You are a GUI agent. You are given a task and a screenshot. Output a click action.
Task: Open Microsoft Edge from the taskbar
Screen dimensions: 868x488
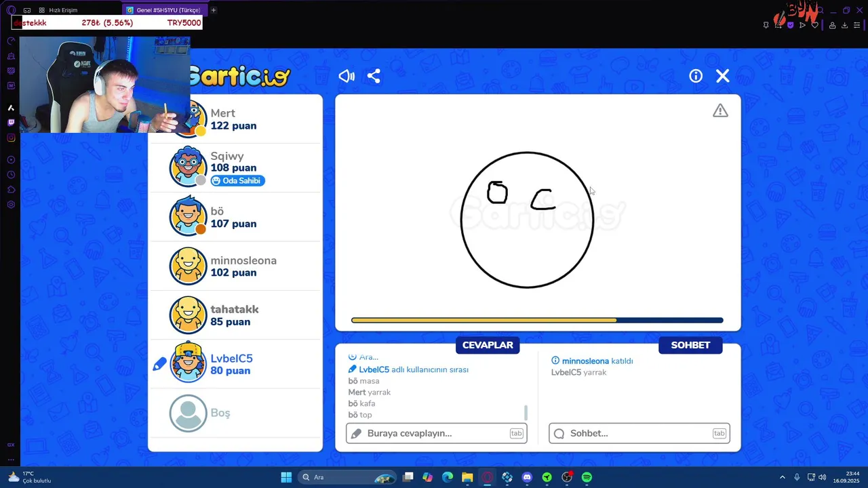click(x=448, y=477)
